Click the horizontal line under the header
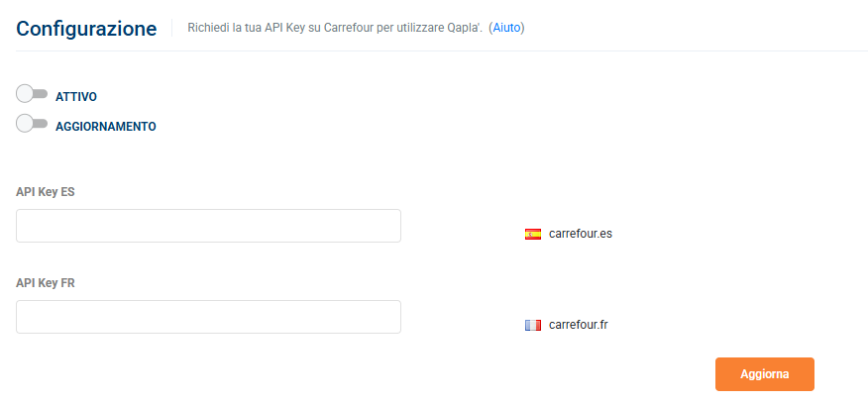 442,50
